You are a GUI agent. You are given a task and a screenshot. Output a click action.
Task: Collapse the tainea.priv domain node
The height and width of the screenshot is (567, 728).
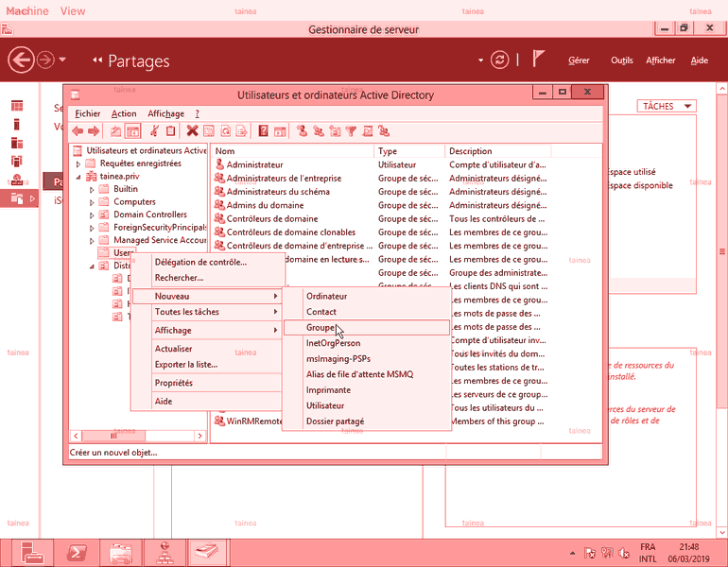pyautogui.click(x=78, y=177)
